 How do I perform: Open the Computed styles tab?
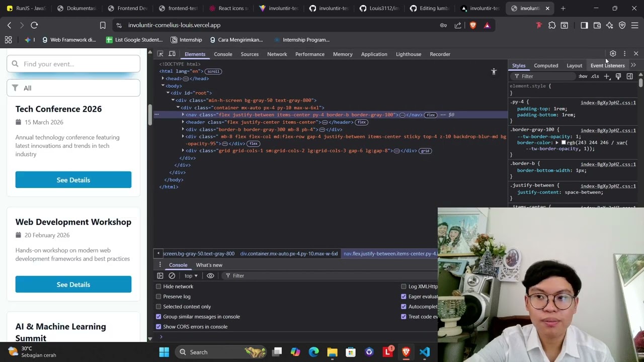pyautogui.click(x=546, y=65)
